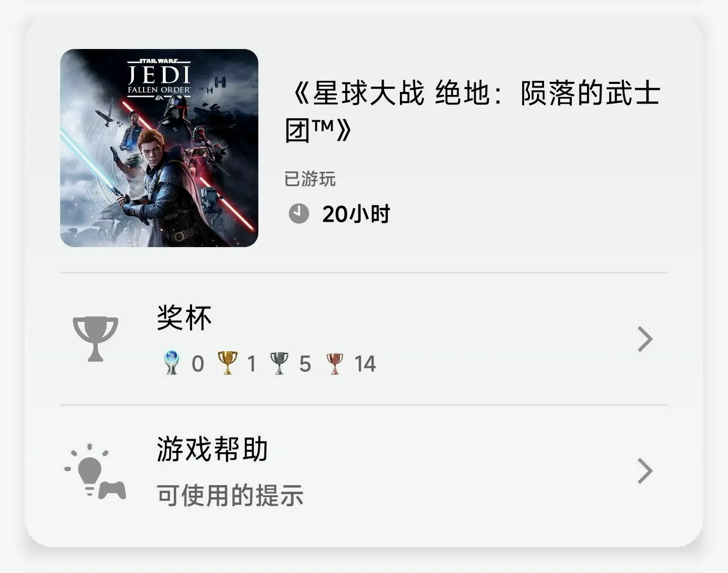Viewport: 728px width, 573px height.
Task: Click the gold trophy count 1
Action: [x=251, y=364]
